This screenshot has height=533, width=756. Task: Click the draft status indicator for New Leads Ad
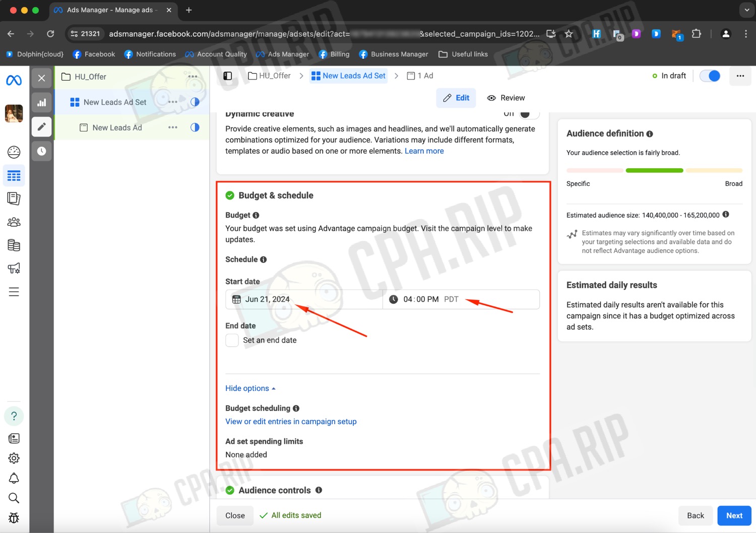point(195,127)
